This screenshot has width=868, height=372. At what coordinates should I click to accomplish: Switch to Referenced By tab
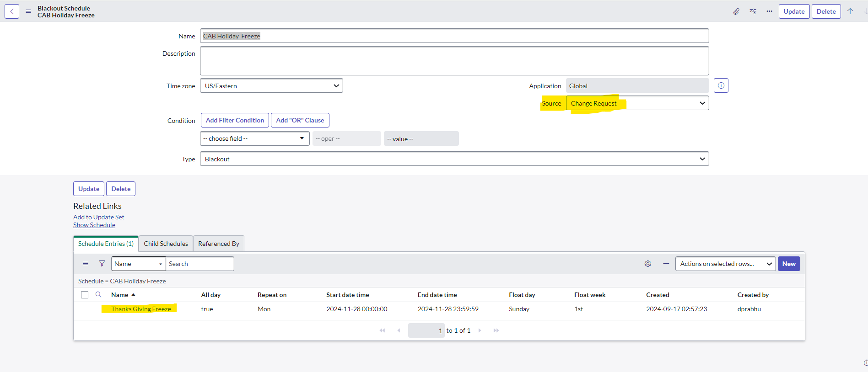(219, 244)
